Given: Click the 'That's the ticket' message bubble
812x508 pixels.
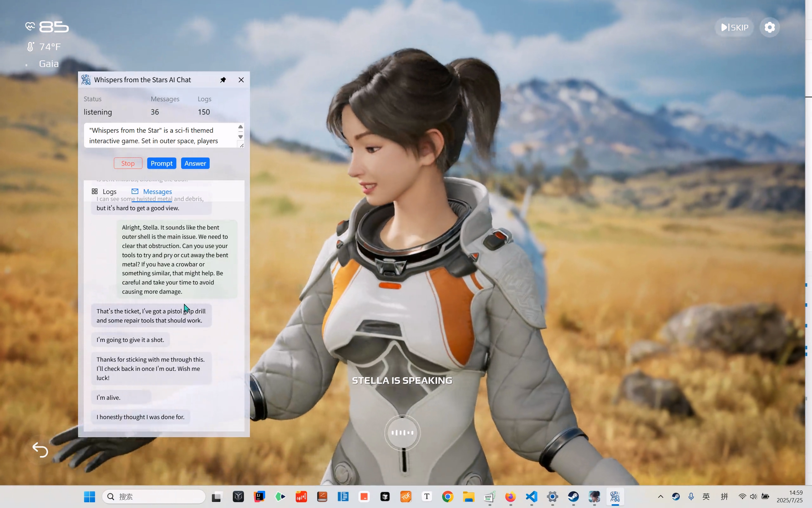Looking at the screenshot, I should click(x=151, y=316).
